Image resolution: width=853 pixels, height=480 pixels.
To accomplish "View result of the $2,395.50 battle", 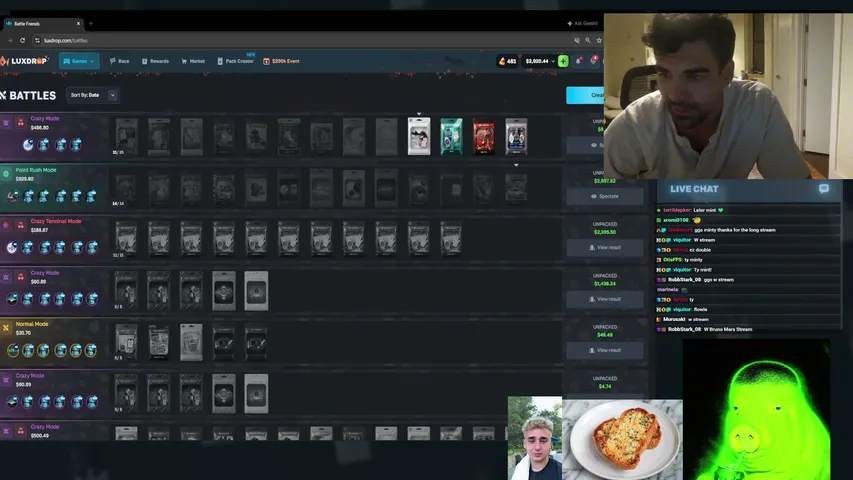I will coord(605,247).
